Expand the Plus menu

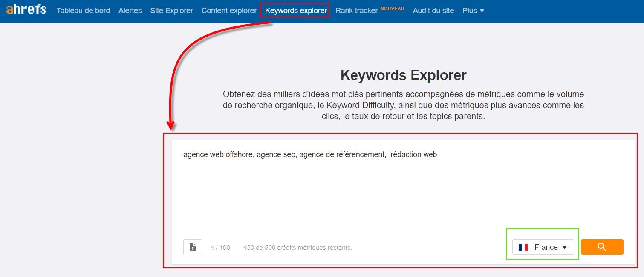pos(473,11)
